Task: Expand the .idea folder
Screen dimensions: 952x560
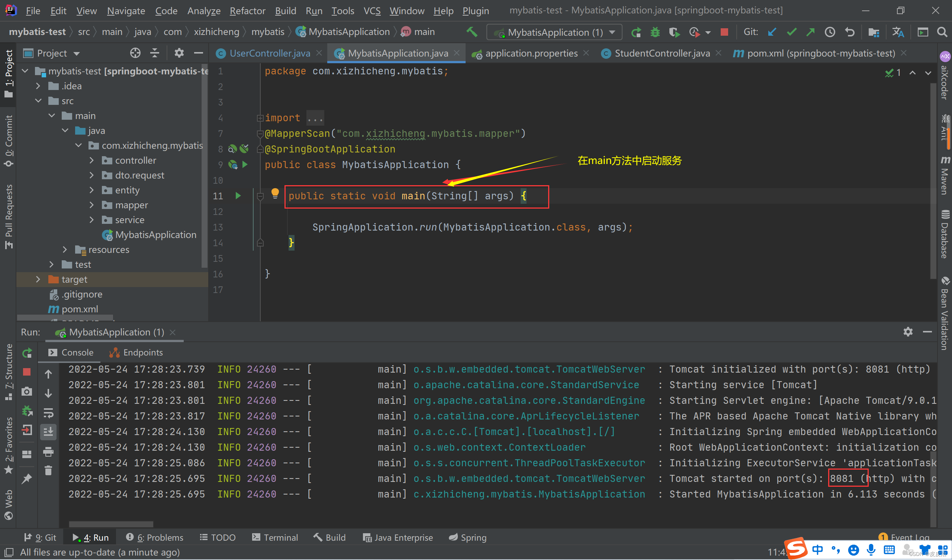Action: [x=38, y=86]
